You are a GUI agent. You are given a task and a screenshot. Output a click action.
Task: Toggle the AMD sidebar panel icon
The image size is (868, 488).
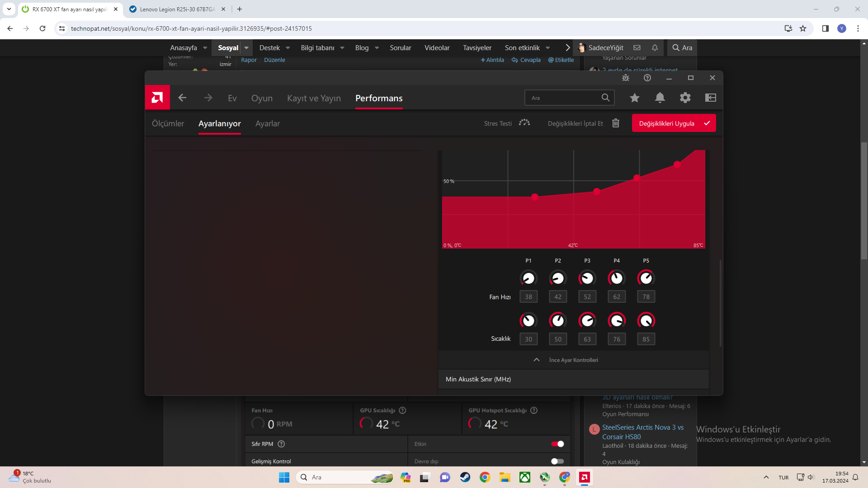(711, 98)
